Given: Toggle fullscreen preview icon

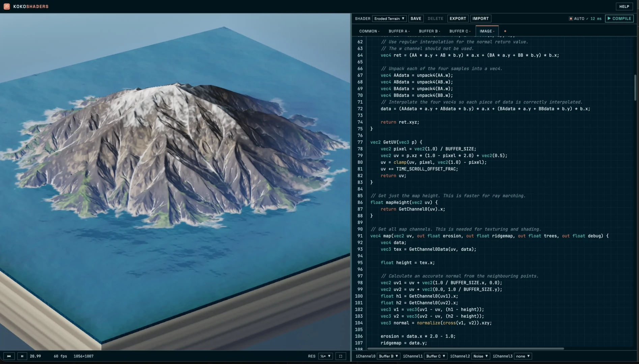Looking at the screenshot, I should coord(341,356).
